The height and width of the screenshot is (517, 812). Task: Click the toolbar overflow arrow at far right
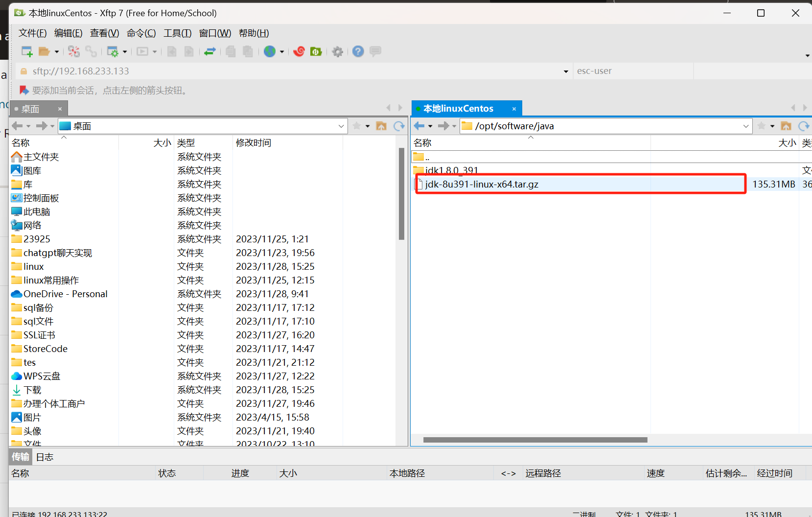tap(808, 55)
